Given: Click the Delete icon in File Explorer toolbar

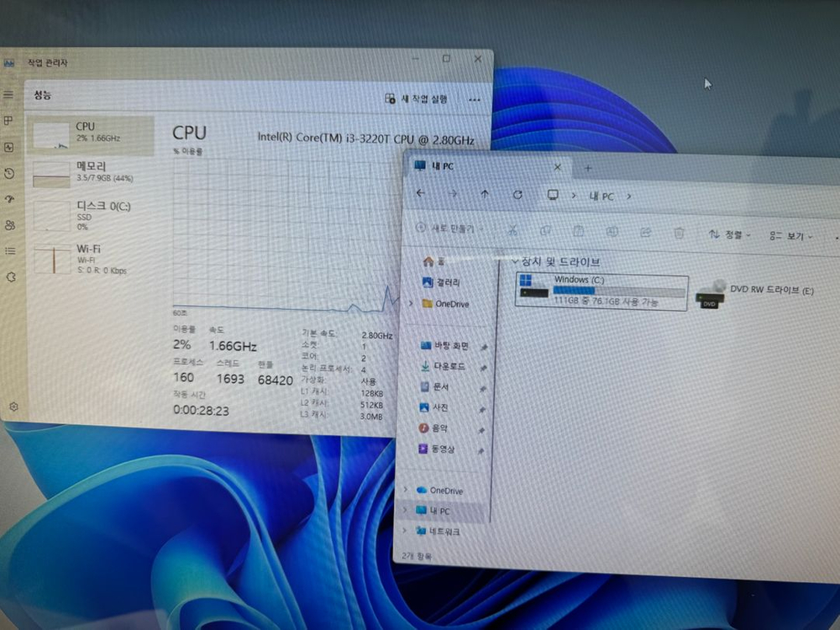Looking at the screenshot, I should coord(679,232).
